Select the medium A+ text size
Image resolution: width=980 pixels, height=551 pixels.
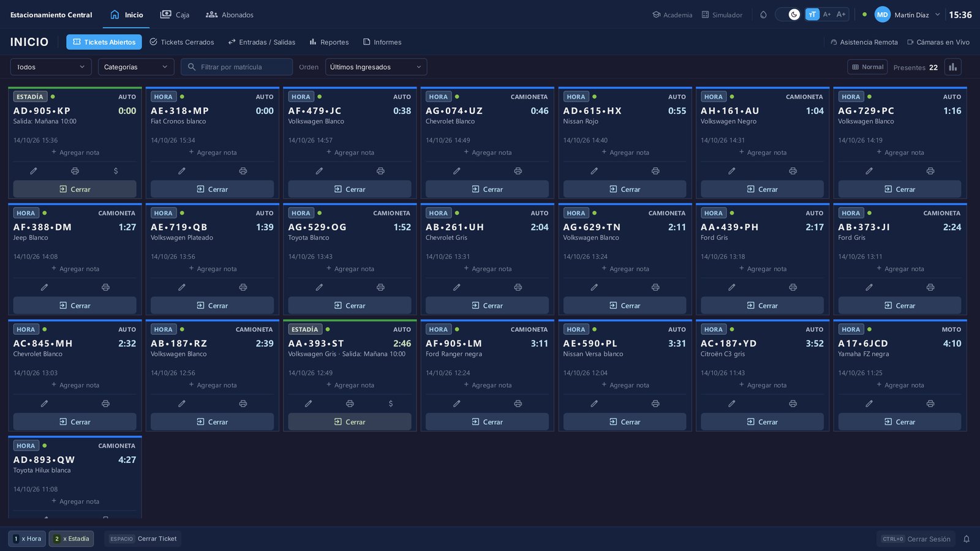(827, 15)
